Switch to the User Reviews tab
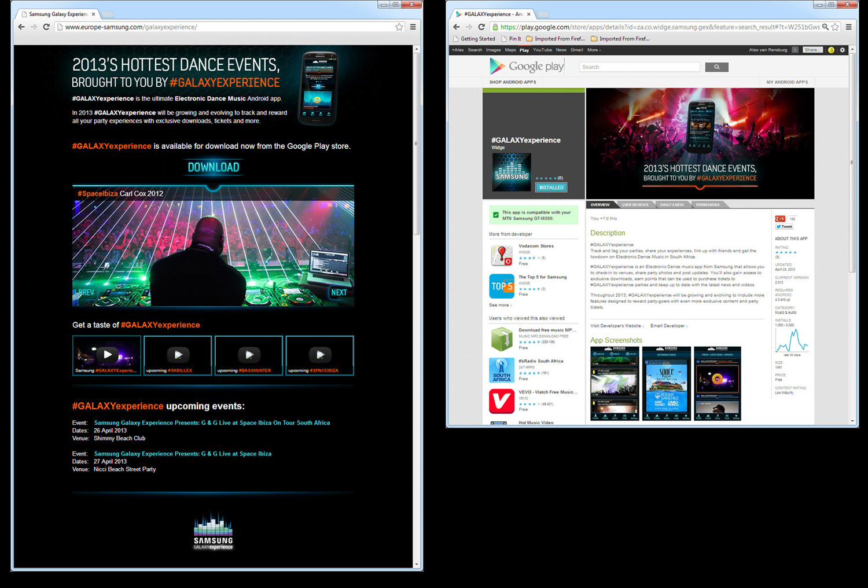Viewport: 868px width, 588px height. 635,204
